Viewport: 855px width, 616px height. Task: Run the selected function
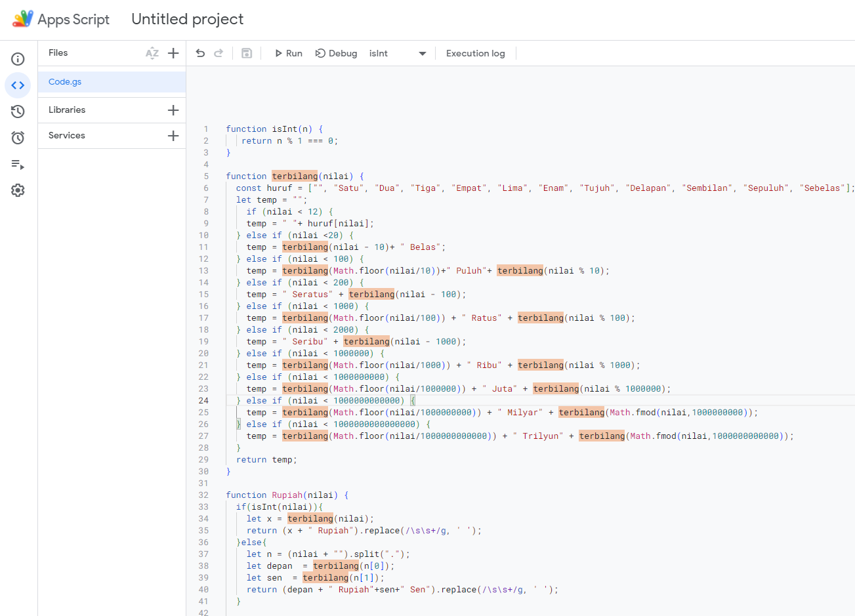point(288,53)
